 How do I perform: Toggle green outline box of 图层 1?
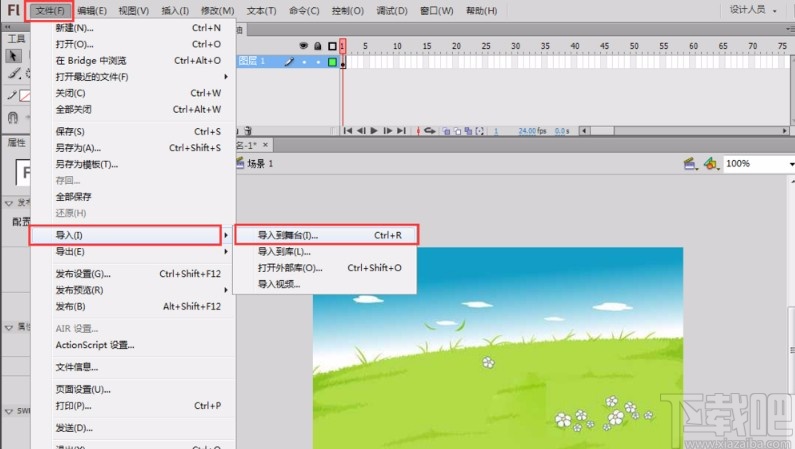[332, 62]
